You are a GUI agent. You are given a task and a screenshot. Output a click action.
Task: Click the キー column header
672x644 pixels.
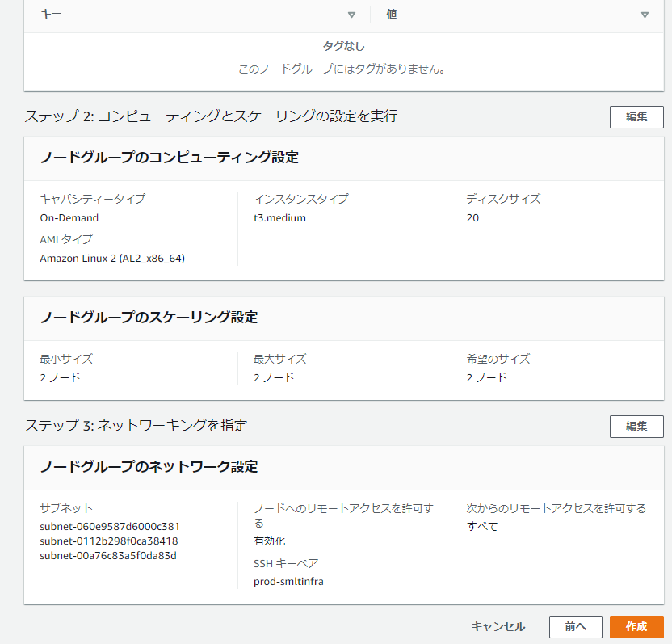[52, 15]
